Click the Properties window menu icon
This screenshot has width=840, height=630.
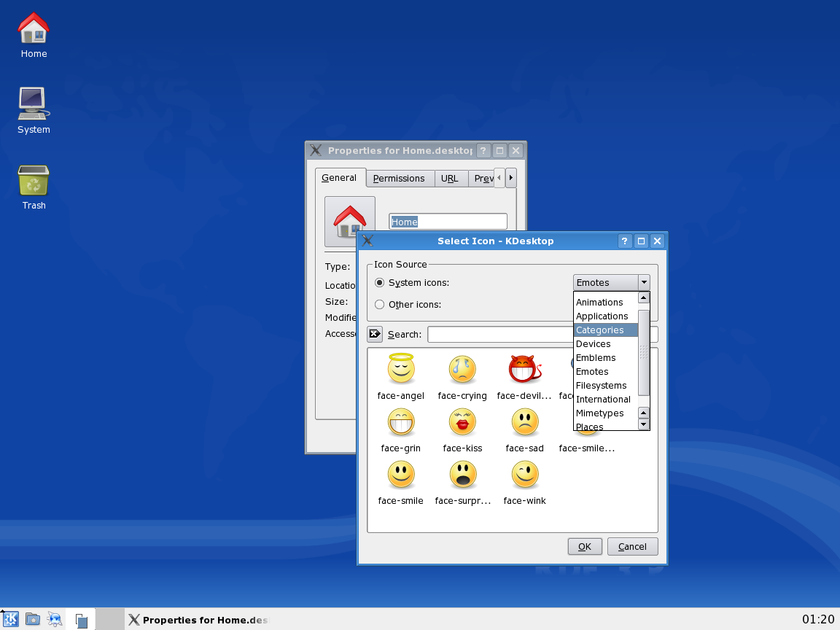pyautogui.click(x=316, y=150)
